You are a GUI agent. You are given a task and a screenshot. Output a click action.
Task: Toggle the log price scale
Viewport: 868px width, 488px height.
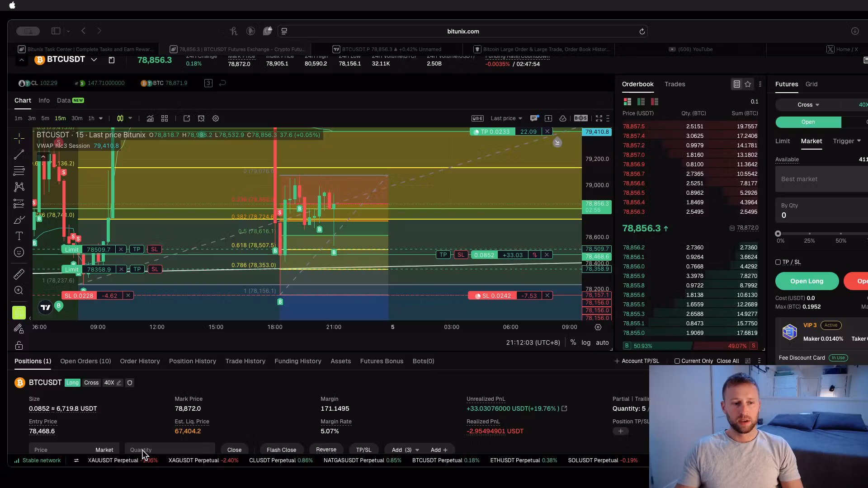click(586, 343)
